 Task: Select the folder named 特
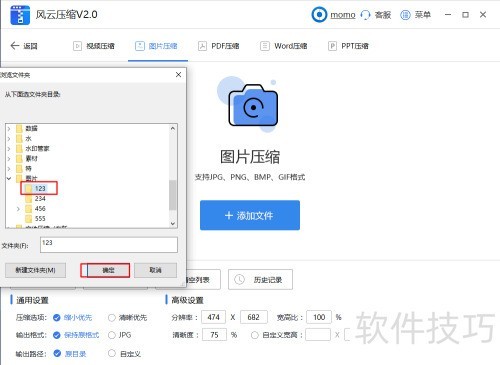(x=29, y=168)
